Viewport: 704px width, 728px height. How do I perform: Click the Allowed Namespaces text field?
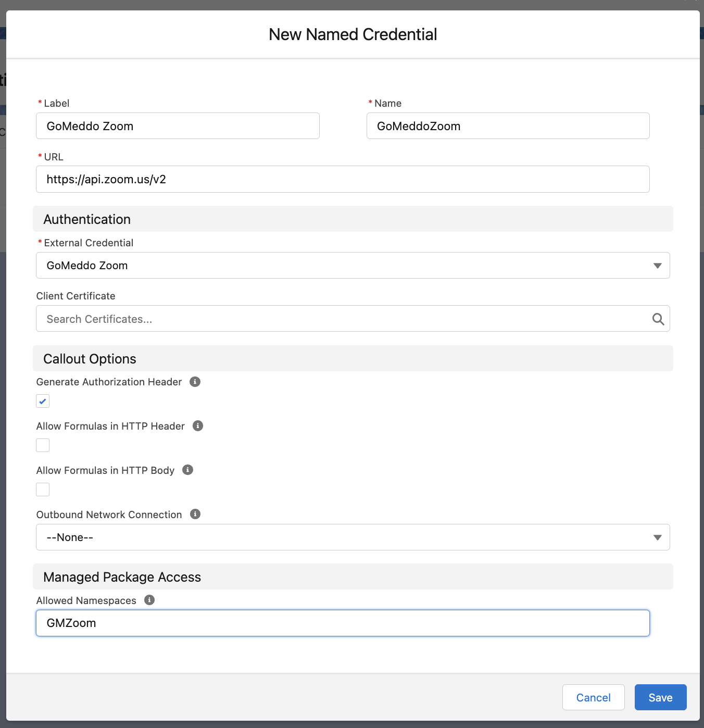click(x=343, y=623)
